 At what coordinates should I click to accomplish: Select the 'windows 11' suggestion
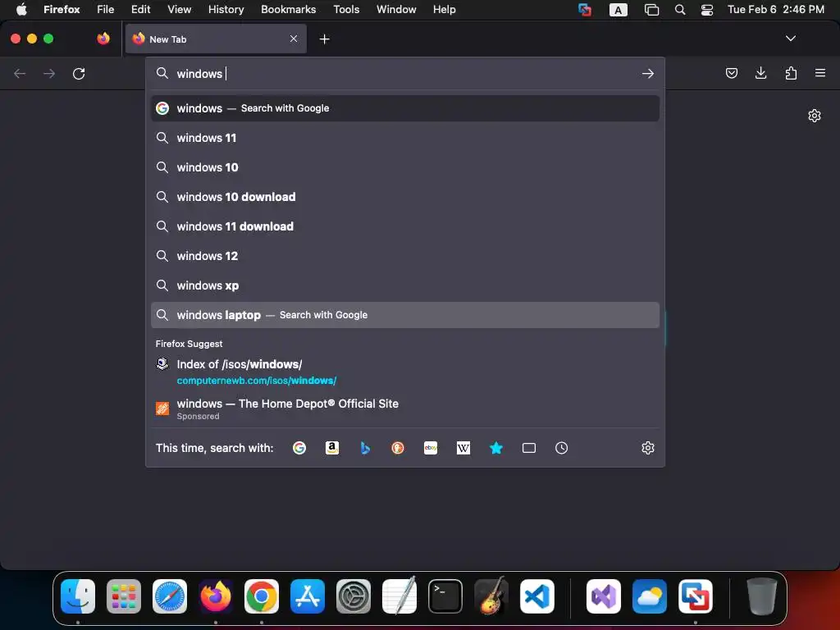[405, 138]
